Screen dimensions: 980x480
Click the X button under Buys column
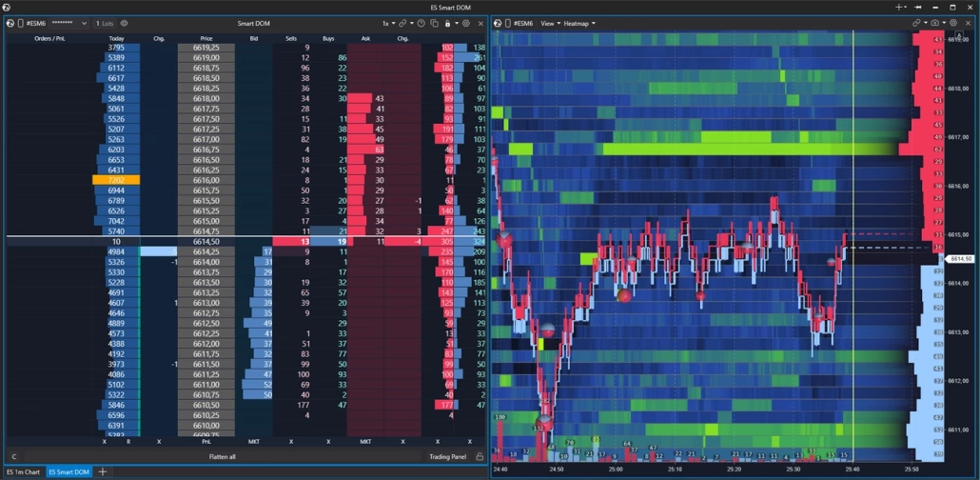coord(328,441)
